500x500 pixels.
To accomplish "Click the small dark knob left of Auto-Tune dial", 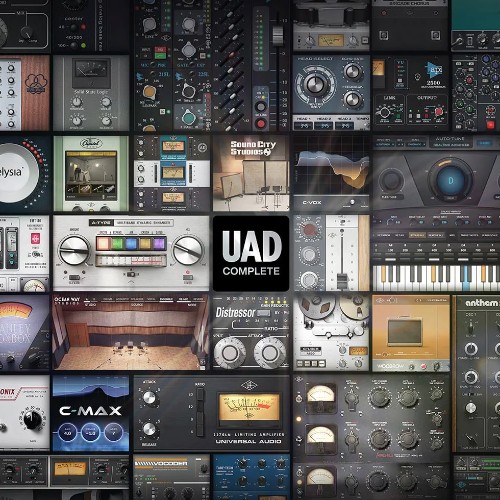I will click(x=391, y=180).
